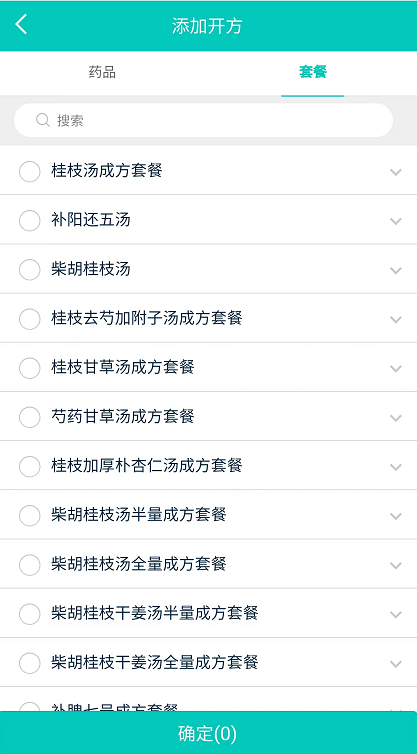Tap the 确定(0) confirm button
The image size is (417, 754).
pyautogui.click(x=208, y=733)
